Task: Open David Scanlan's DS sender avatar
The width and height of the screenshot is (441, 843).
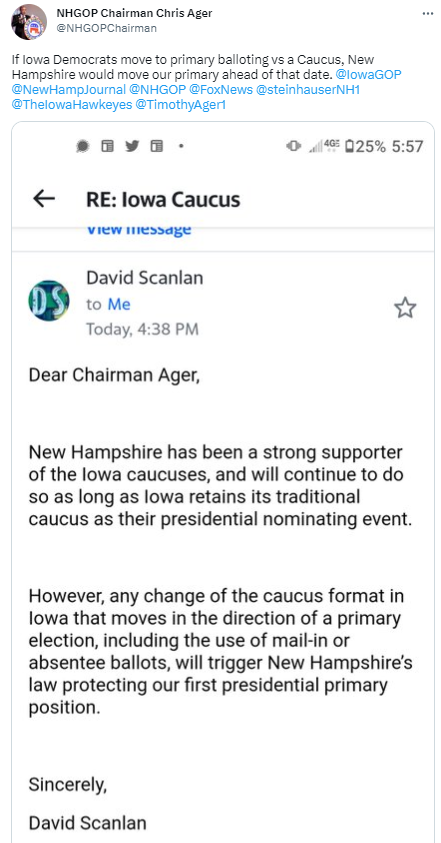Action: (x=48, y=300)
